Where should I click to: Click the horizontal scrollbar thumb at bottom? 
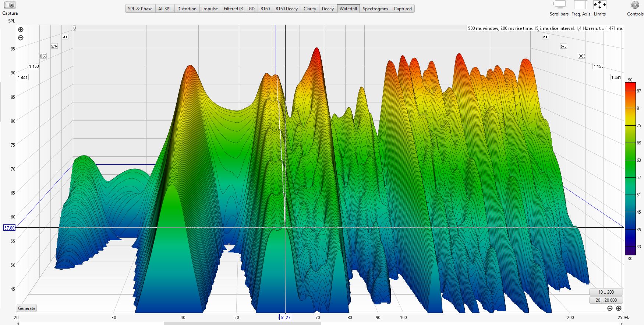(x=242, y=324)
